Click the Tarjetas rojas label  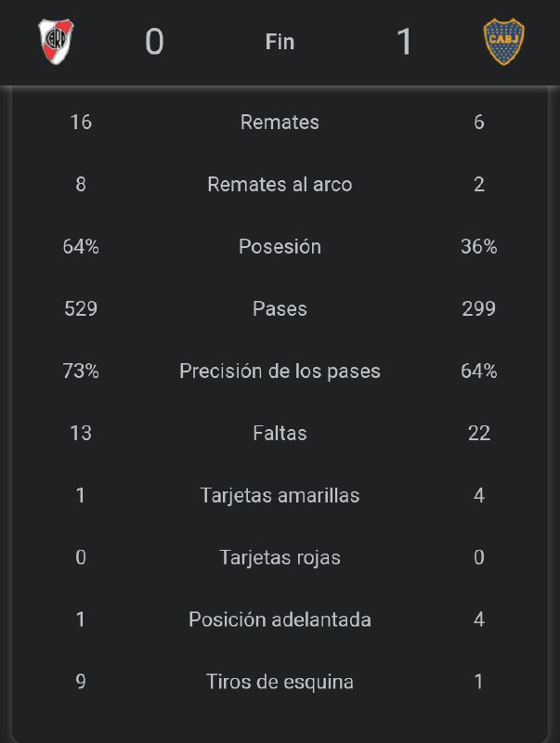click(x=280, y=558)
